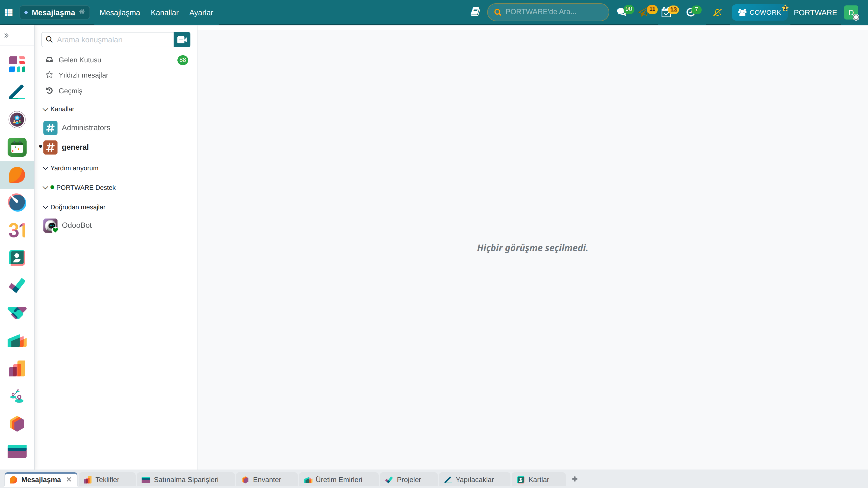
Task: Open the Purchase card app icon in sidebar
Action: 17,451
